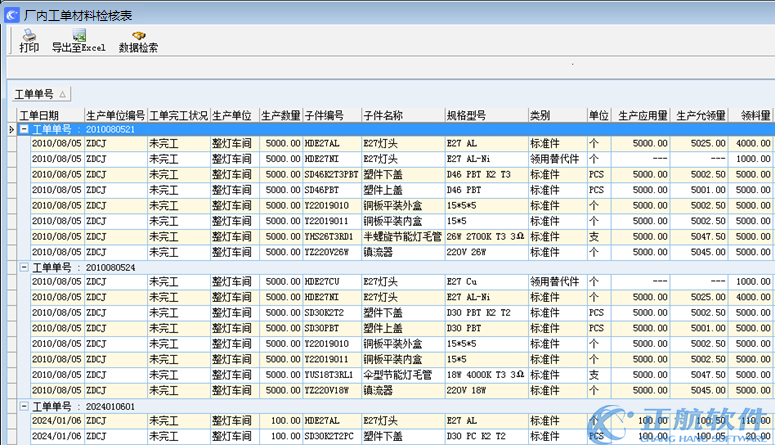775x445 pixels.
Task: Select PCS unit in the SD46K2T3PBT row
Action: [599, 175]
